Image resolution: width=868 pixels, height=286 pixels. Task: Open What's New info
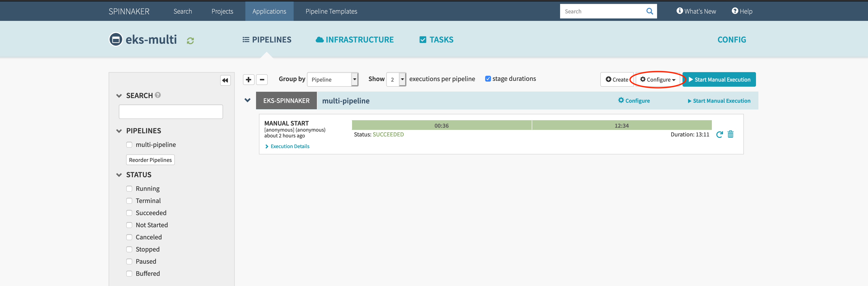click(696, 11)
